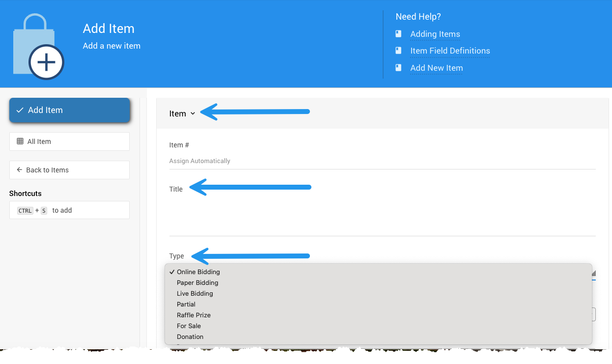Screen dimensions: 612x364
Task: Open the Add New Item help link
Action: click(x=436, y=68)
